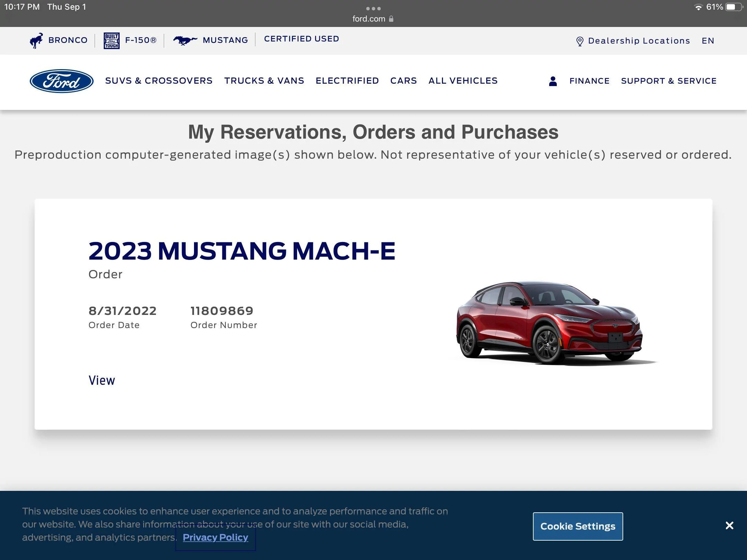747x560 pixels.
Task: Open Dealership Locations link
Action: [639, 41]
